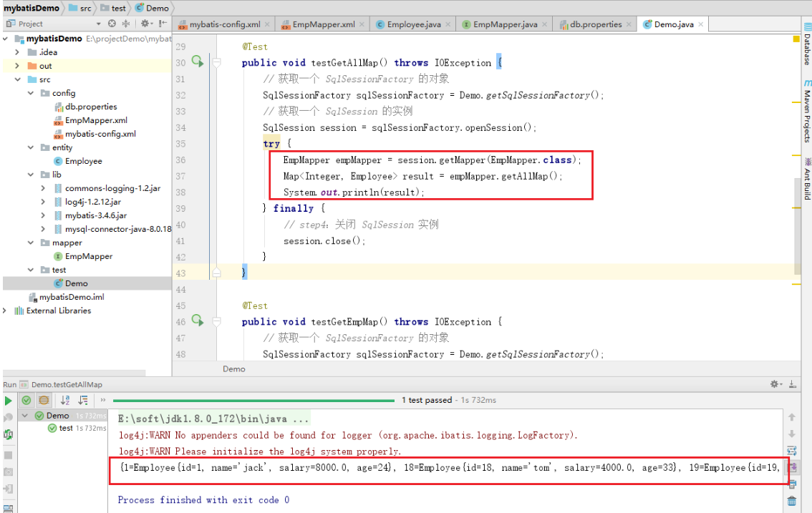812x513 pixels.
Task: Open Project panel settings gear
Action: (x=145, y=24)
